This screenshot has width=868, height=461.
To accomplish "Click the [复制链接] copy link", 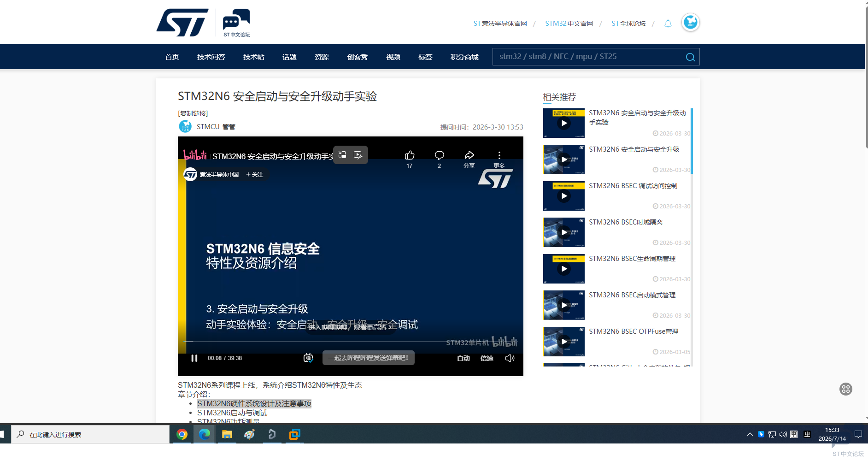I will tap(193, 113).
